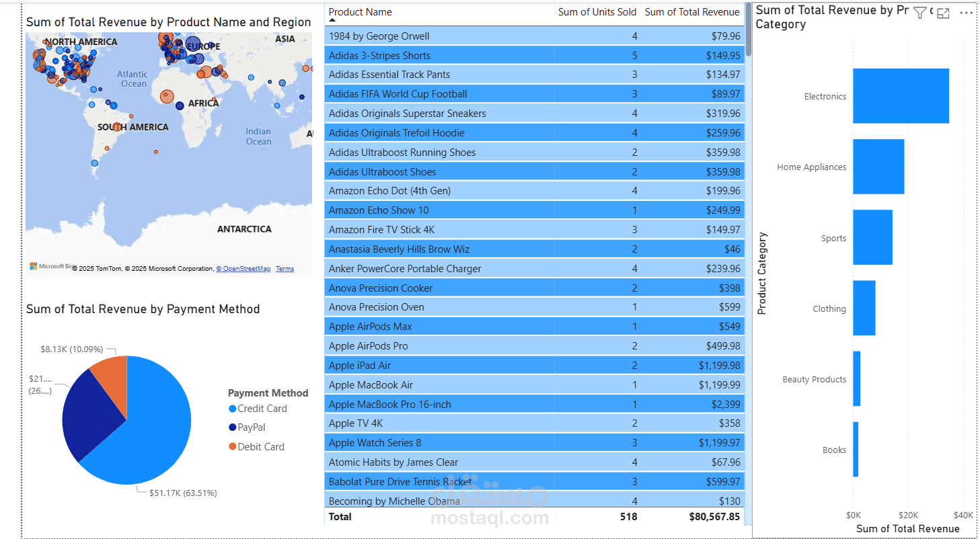Click the $51.17K (63.51%) pie data label

click(x=183, y=493)
